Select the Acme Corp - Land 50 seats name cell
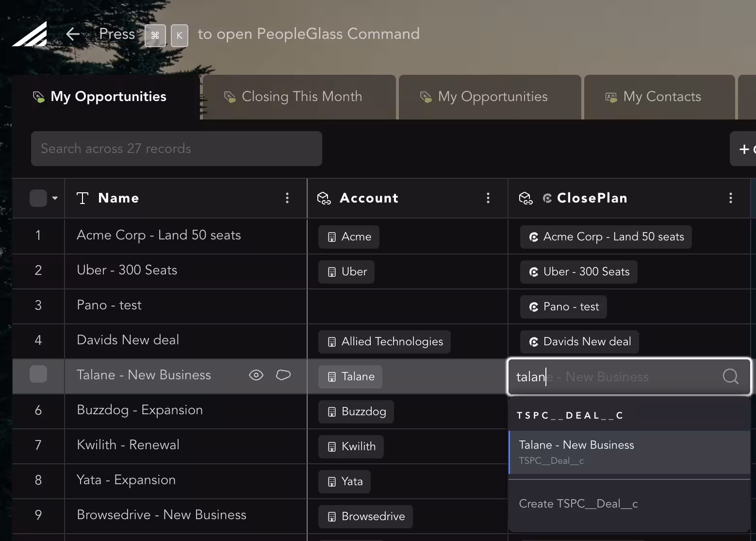756x541 pixels. 186,236
